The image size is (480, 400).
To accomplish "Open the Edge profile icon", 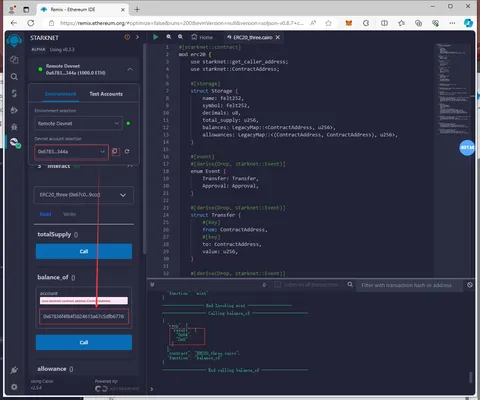I will coord(12,10).
